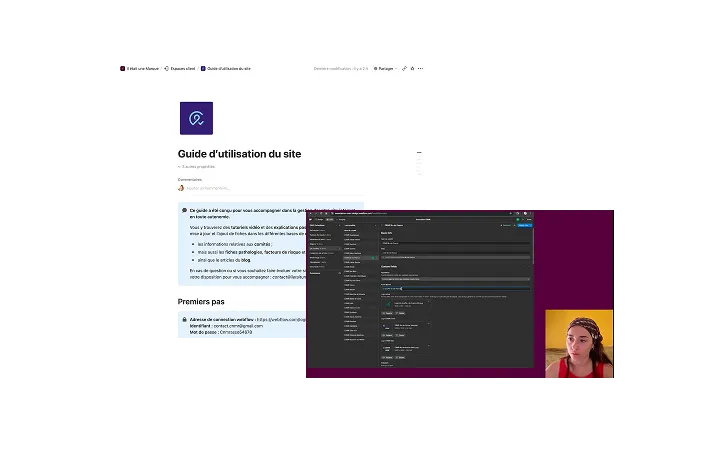Expand the '3 autres propriétés' section
Viewport: 722px width, 450px height.
197,167
